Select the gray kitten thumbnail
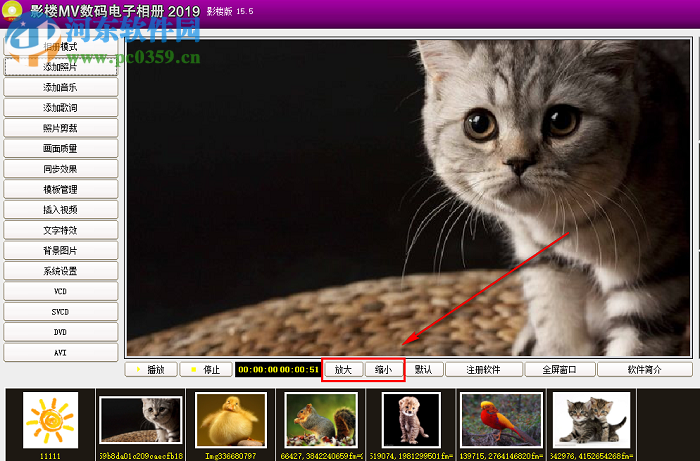700x461 pixels. tap(141, 420)
